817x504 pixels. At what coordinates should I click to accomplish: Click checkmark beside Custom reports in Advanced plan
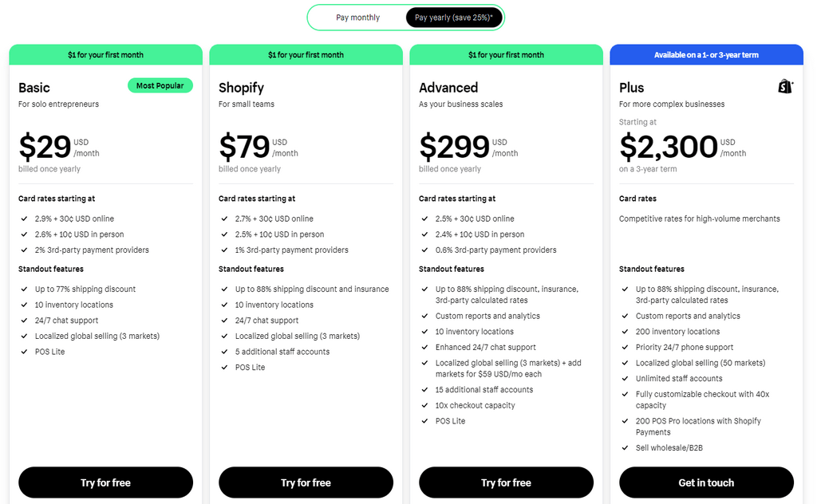tap(424, 316)
